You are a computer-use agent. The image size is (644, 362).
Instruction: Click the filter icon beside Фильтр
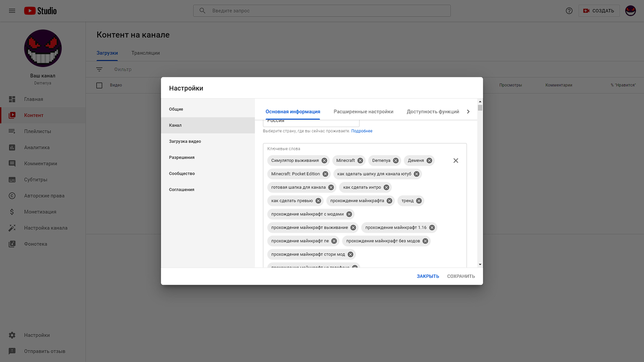click(99, 69)
